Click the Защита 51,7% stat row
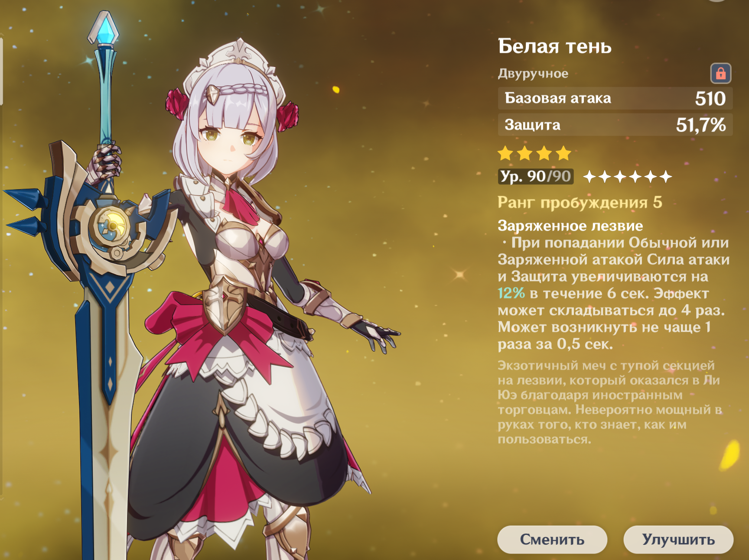Image resolution: width=749 pixels, height=560 pixels. (615, 125)
